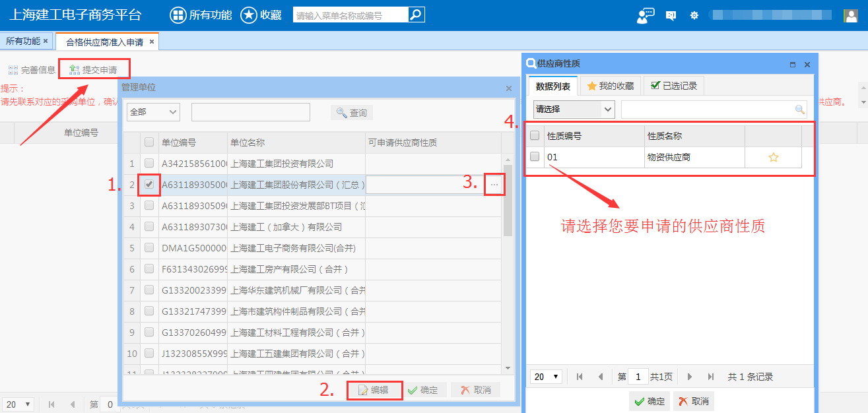Viewport: 868px width, 413px height.
Task: Select the 我的收藏 tab
Action: [x=610, y=86]
